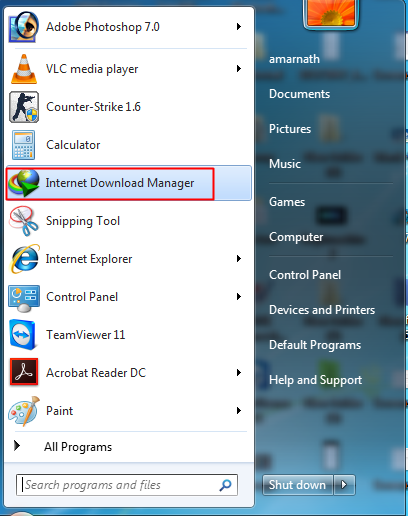Open the shut down options arrow
This screenshot has width=408, height=516.
pos(344,485)
